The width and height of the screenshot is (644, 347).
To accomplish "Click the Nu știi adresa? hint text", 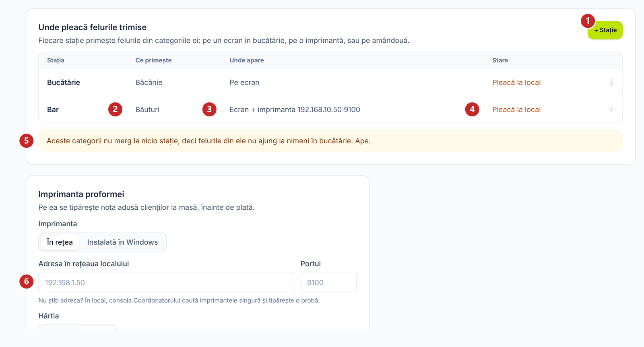I will [x=179, y=300].
